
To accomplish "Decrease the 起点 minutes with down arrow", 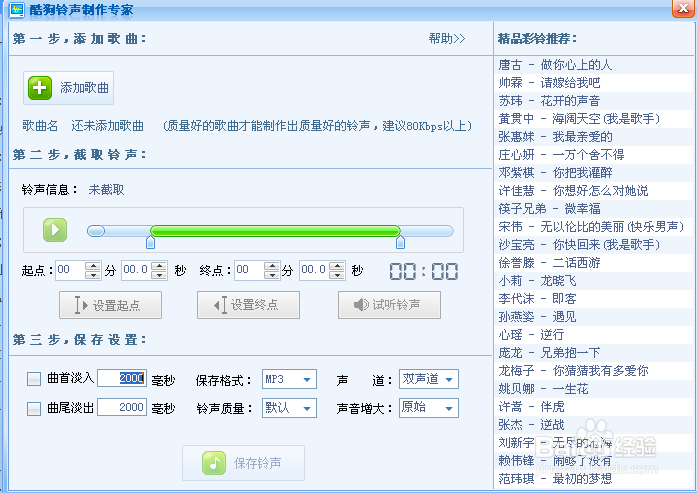I will 93,274.
